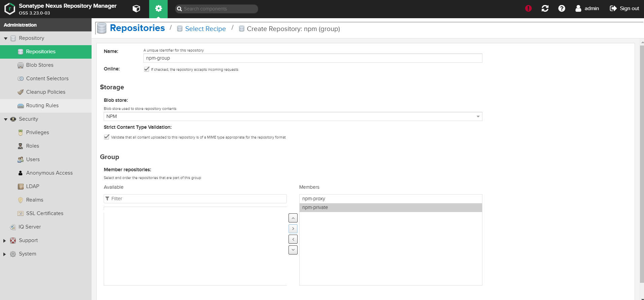Screen dimensions: 644x300
Task: Click the Select Recipe breadcrumb link
Action: pyautogui.click(x=205, y=29)
